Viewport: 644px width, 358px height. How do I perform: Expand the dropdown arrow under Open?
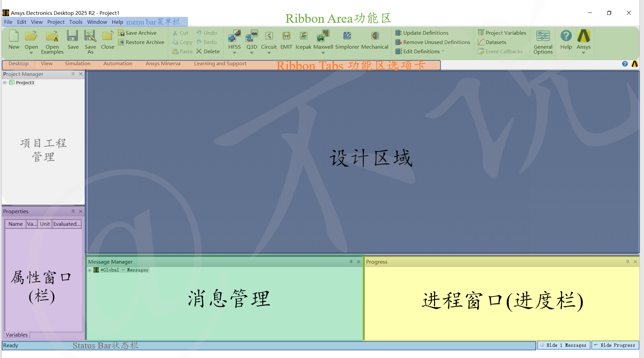coord(31,53)
